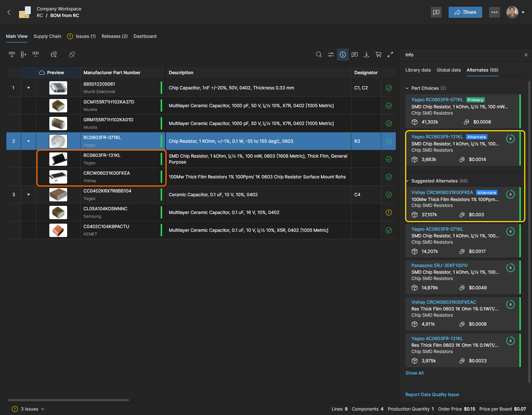Click the warning icon on the Issues tab
Viewport: 532px width, 415px height.
pos(70,36)
